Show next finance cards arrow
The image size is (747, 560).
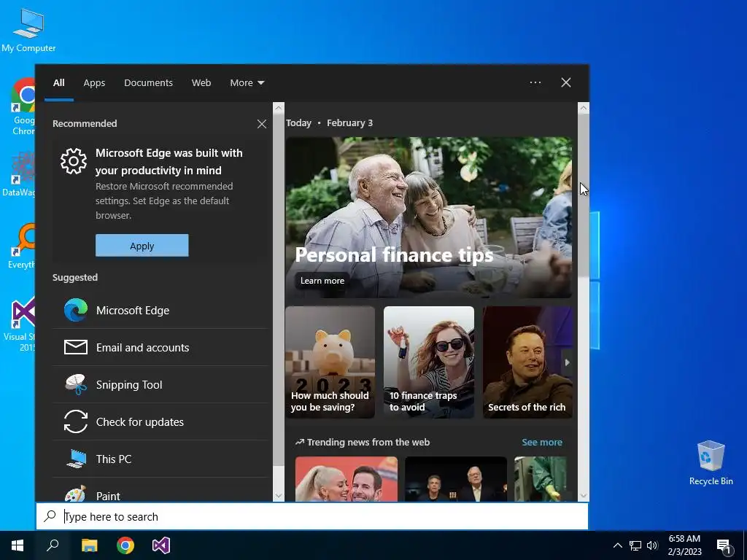click(x=567, y=362)
